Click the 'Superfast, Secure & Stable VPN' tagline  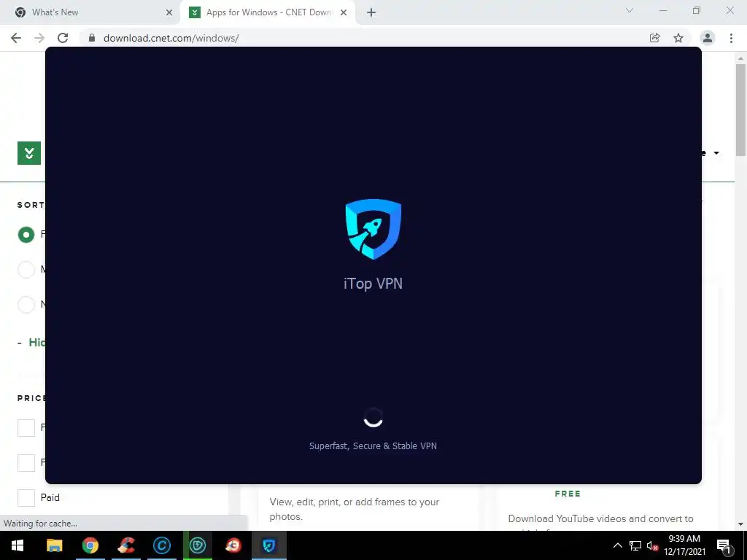[373, 446]
